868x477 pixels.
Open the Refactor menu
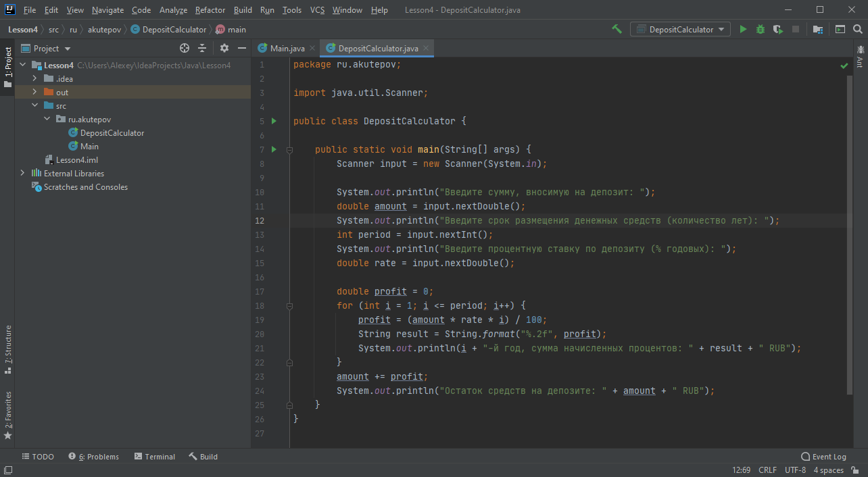(210, 10)
